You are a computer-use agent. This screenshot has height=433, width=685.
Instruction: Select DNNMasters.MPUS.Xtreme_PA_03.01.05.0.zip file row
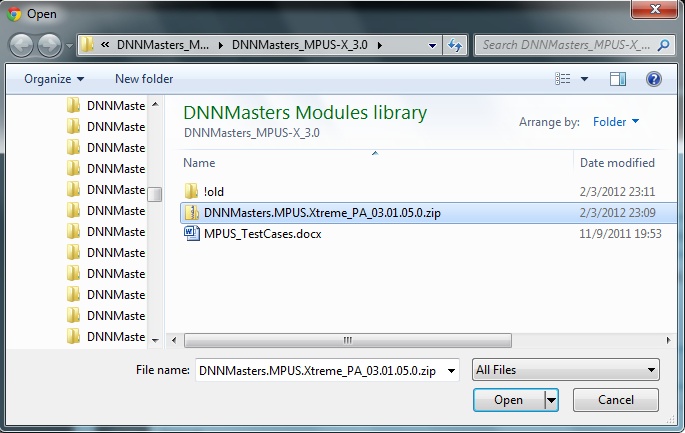[428, 213]
